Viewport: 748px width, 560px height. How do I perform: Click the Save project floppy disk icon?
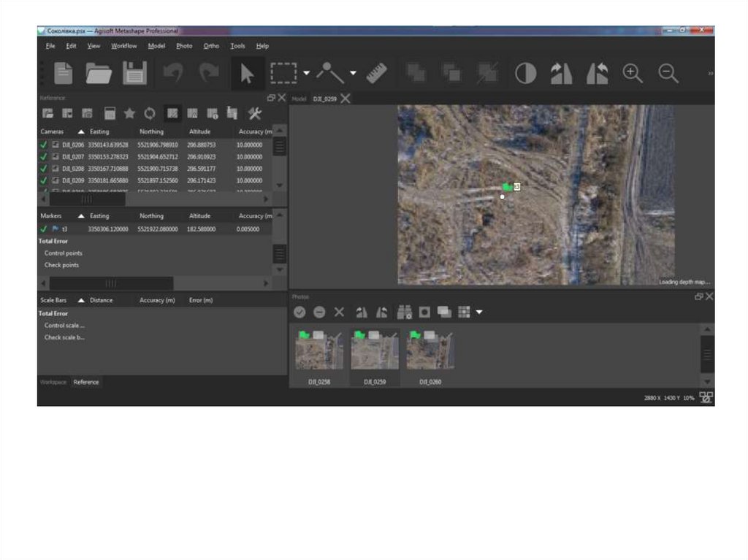pyautogui.click(x=134, y=73)
